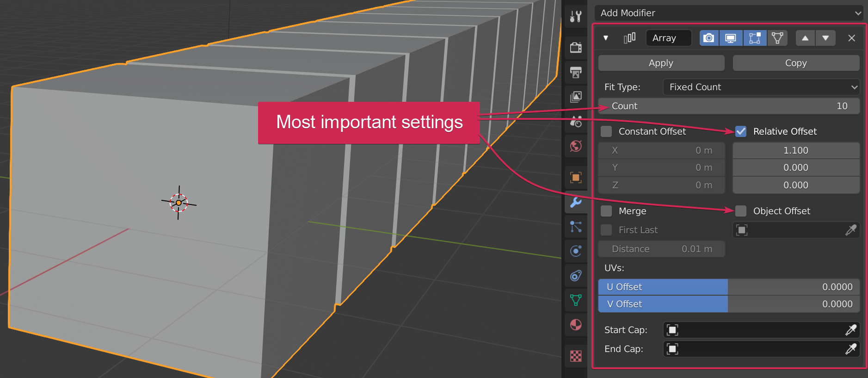The height and width of the screenshot is (378, 868).
Task: Open the Object properties tab icon
Action: (576, 177)
